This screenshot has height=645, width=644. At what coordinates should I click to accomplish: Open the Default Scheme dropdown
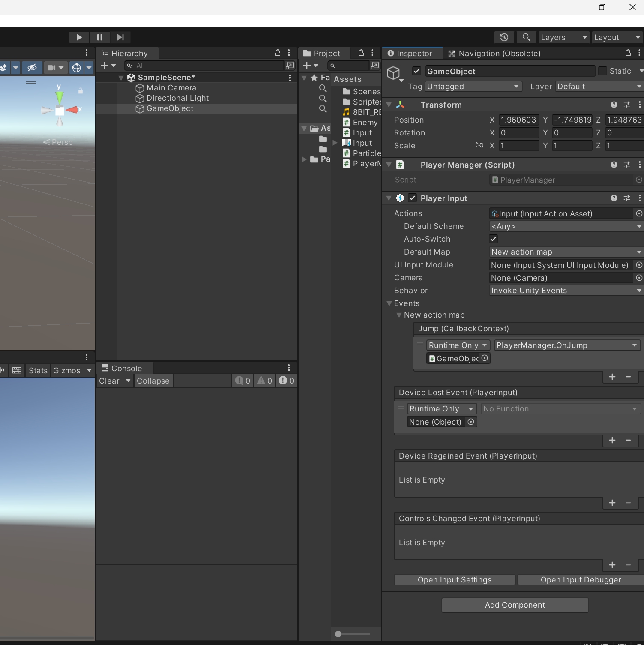(566, 226)
